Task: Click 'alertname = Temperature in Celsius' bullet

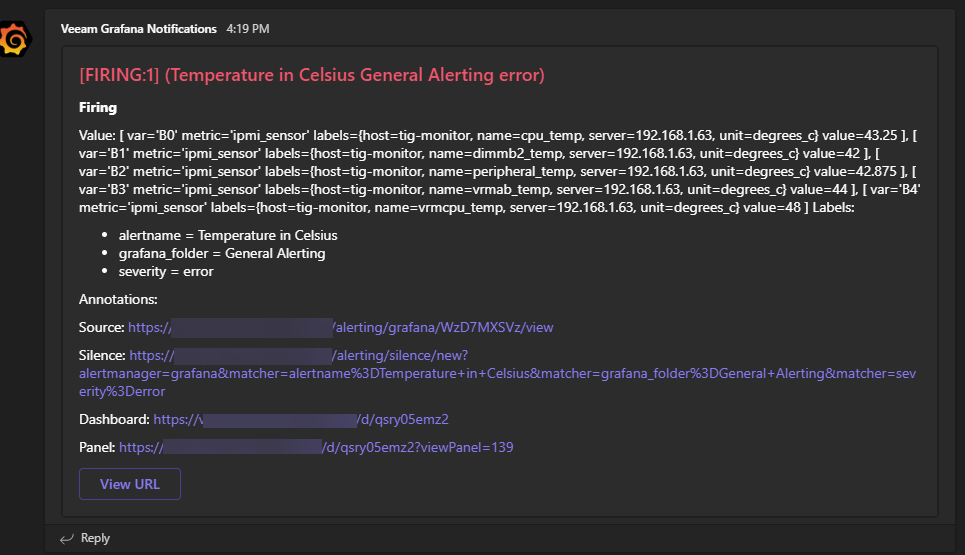Action: pos(228,236)
